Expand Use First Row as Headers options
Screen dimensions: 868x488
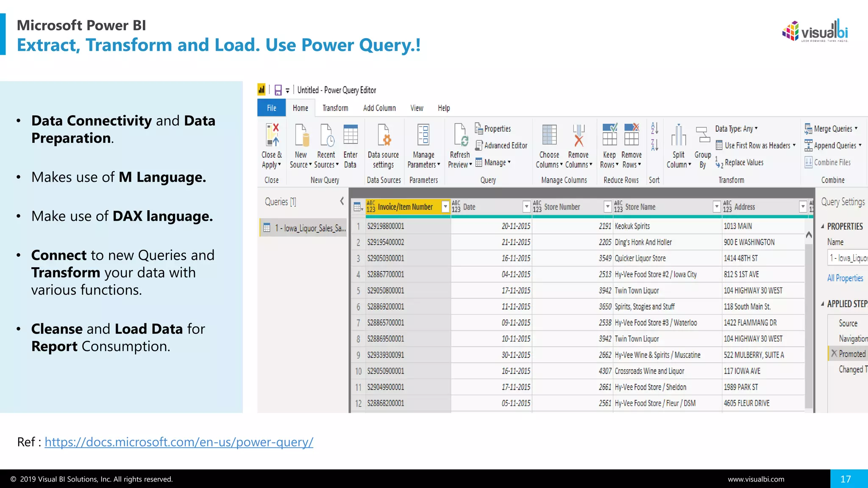(x=794, y=145)
